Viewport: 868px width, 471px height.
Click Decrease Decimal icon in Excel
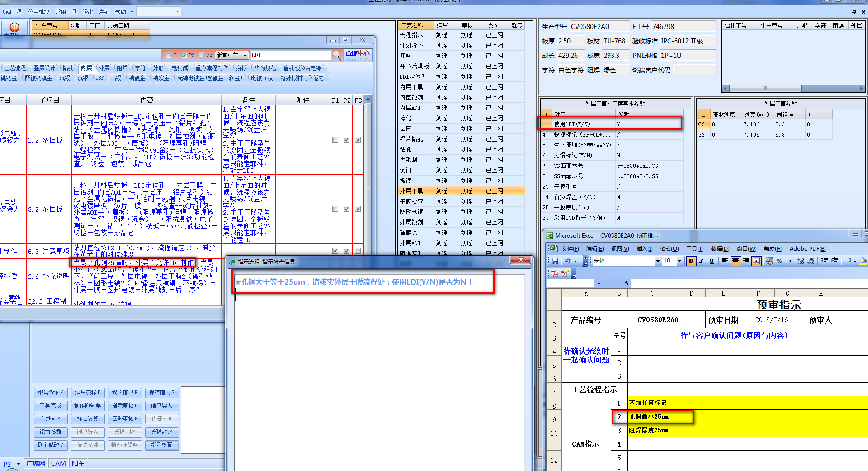click(811, 261)
